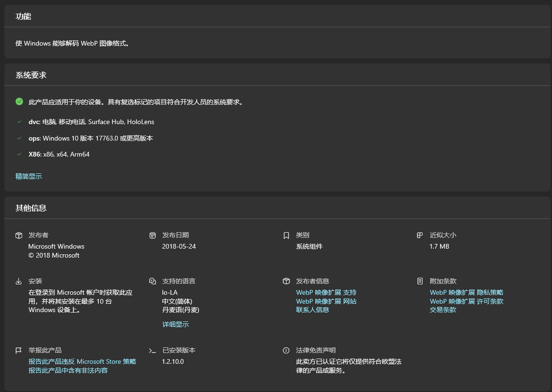
Task: Open 联系人信息 link
Action: coord(312,310)
